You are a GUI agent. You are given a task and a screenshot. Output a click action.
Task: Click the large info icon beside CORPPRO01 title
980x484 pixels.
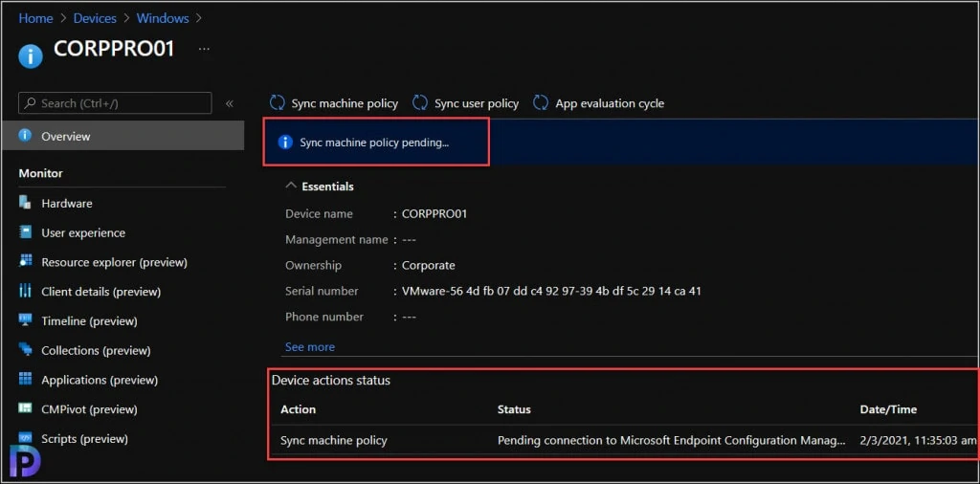(31, 56)
